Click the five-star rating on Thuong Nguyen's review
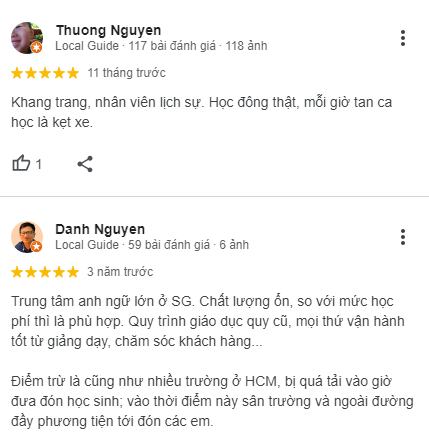429x437 pixels. (45, 73)
